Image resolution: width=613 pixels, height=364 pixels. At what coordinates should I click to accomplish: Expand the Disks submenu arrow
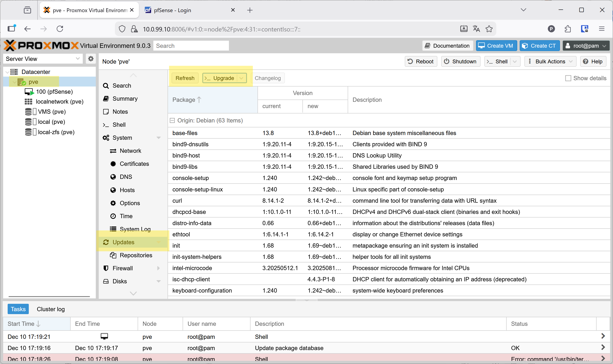point(159,281)
